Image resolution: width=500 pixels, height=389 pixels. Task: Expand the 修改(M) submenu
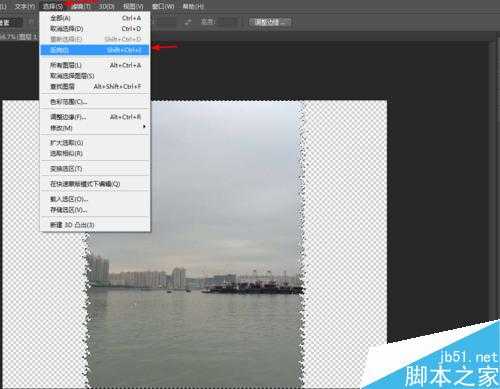pos(95,128)
